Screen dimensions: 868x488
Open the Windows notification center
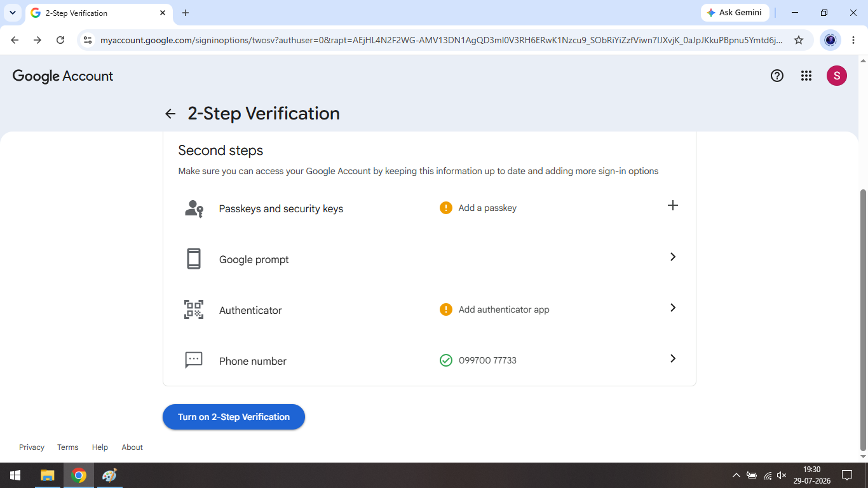[x=846, y=475]
